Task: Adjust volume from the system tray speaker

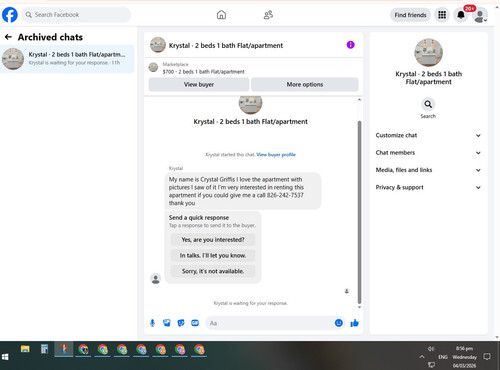Action: 431,349
